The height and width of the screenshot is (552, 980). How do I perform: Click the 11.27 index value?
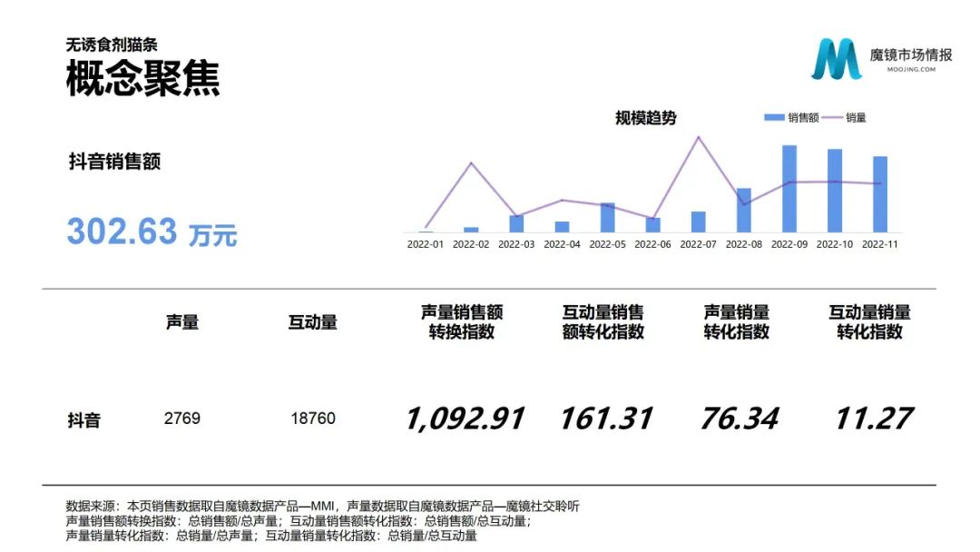click(874, 419)
